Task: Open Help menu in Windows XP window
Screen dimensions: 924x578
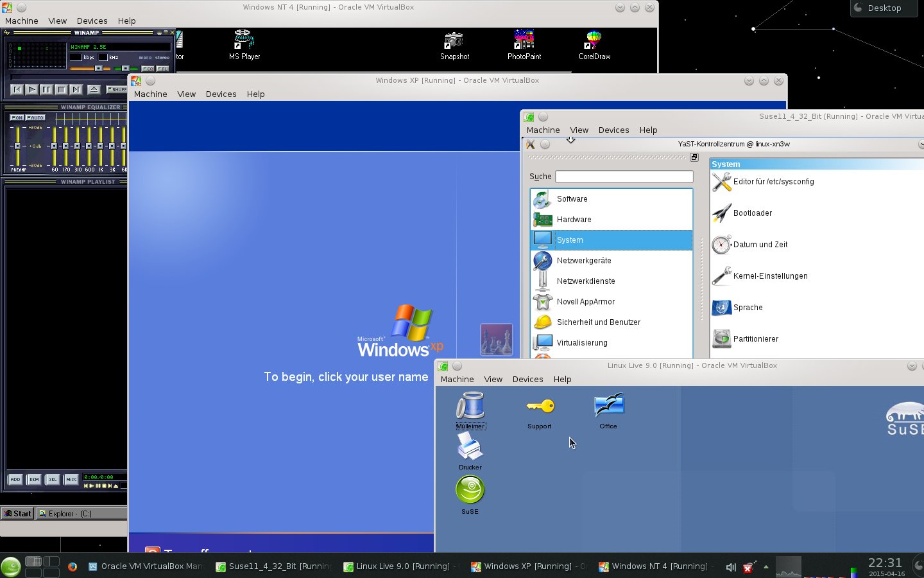Action: [256, 94]
